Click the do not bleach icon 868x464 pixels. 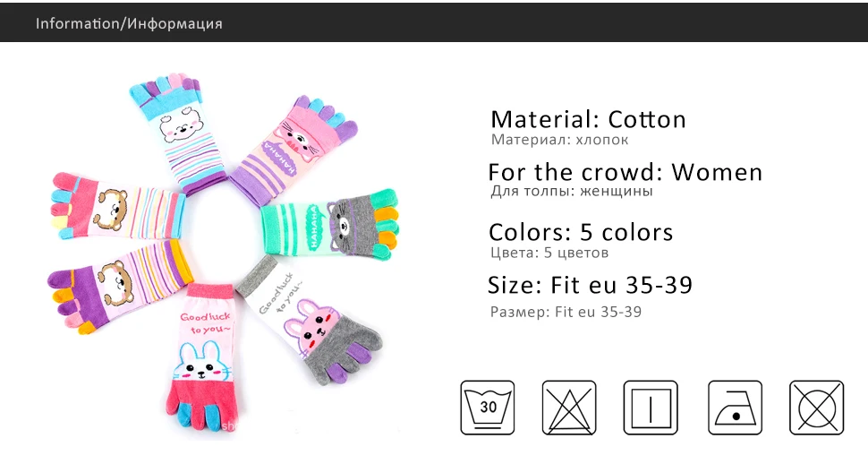coord(568,408)
